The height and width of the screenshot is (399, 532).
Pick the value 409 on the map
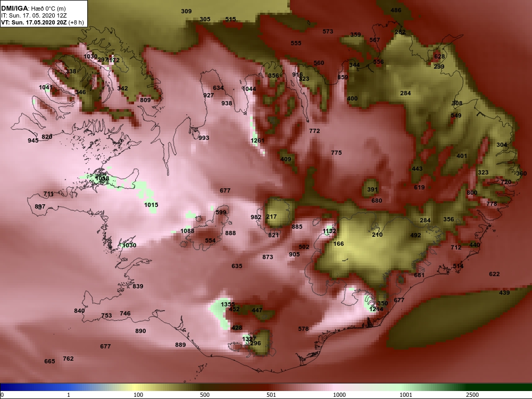click(286, 159)
